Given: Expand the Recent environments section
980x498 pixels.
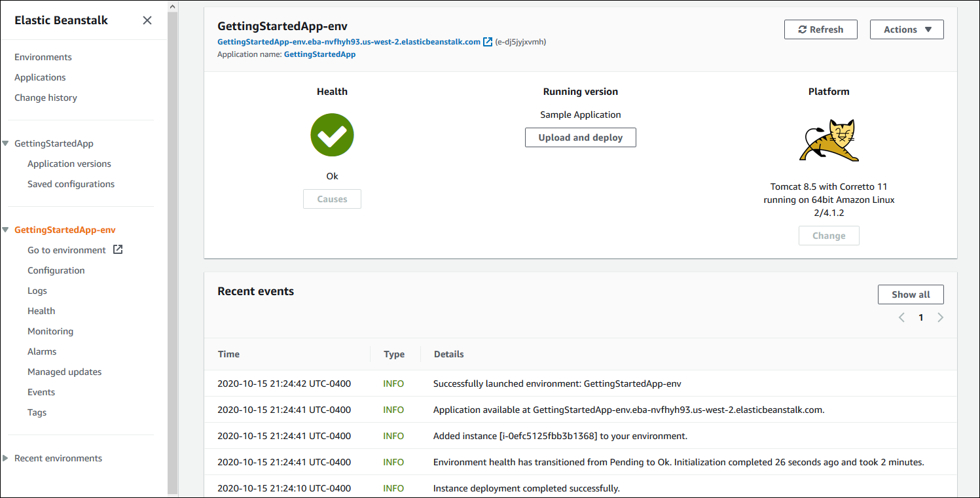Looking at the screenshot, I should pyautogui.click(x=7, y=458).
